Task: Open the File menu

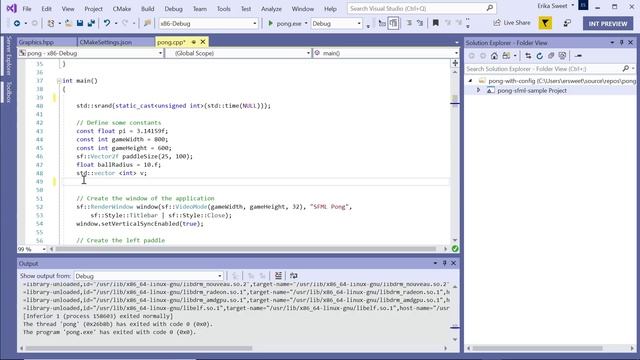Action: tap(27, 9)
